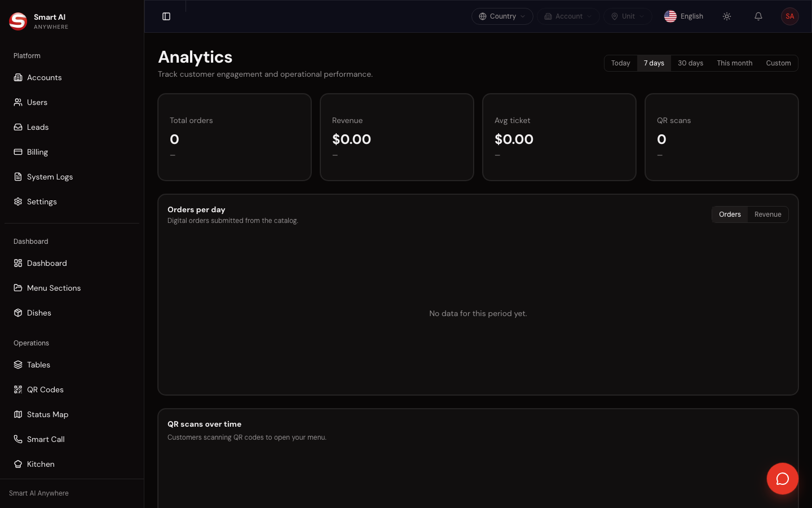
Task: Open Settings page link
Action: click(x=72, y=202)
